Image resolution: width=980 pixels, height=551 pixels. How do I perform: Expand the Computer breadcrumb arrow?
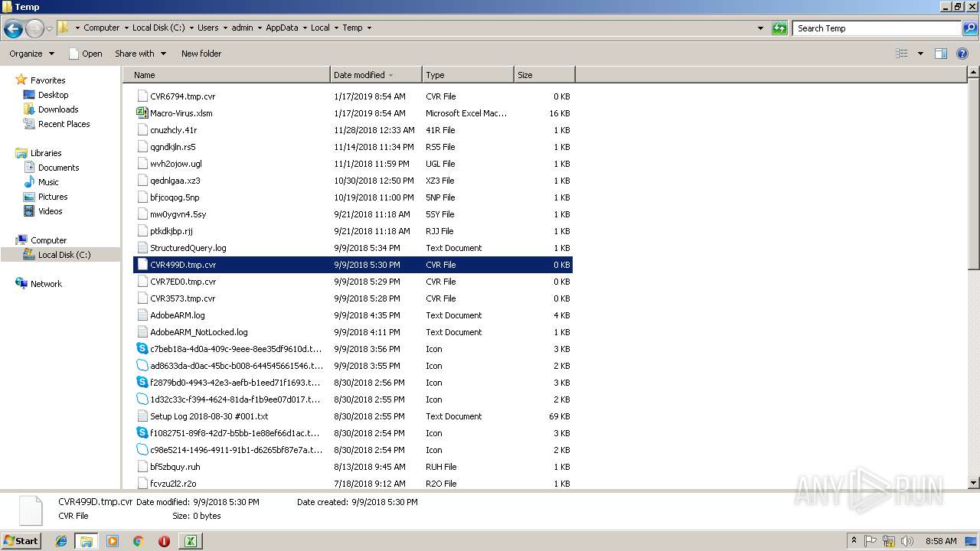(126, 28)
